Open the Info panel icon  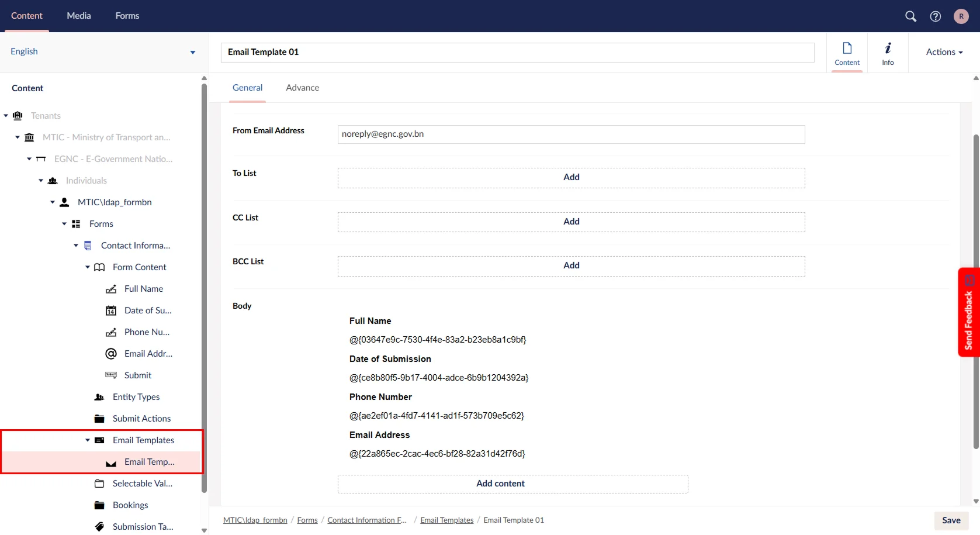click(888, 53)
